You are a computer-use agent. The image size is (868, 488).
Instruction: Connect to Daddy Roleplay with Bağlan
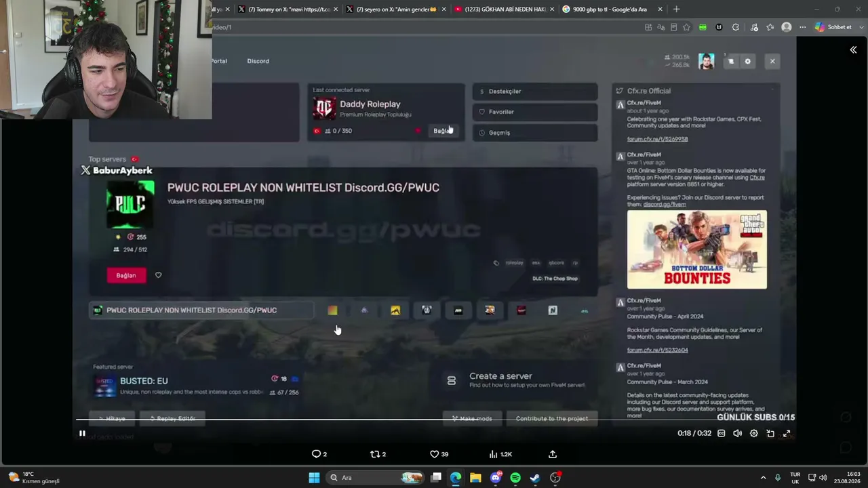click(x=443, y=131)
